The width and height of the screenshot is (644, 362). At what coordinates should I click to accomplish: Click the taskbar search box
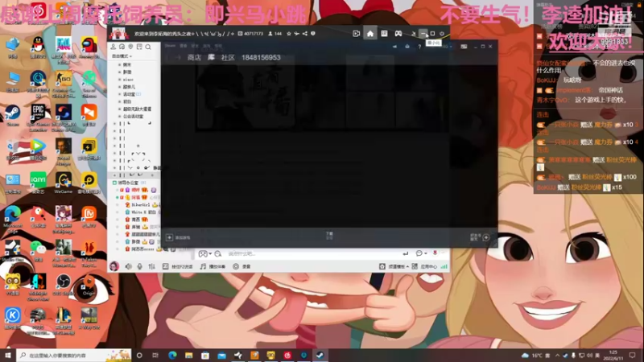pos(74,355)
